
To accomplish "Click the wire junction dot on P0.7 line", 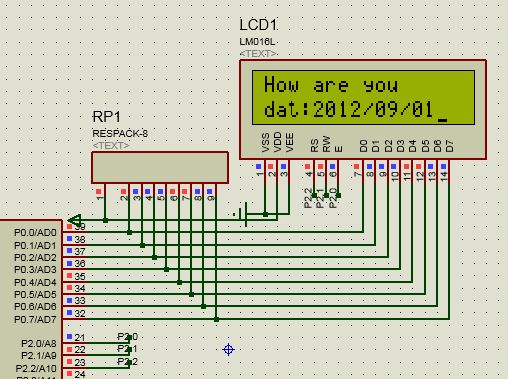I will pyautogui.click(x=216, y=319).
